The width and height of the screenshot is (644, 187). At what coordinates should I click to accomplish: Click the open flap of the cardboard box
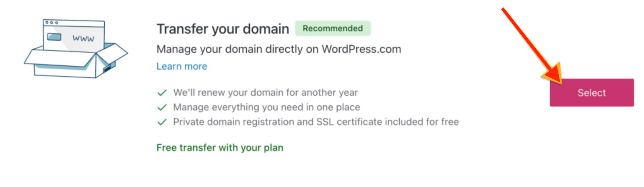(x=116, y=52)
